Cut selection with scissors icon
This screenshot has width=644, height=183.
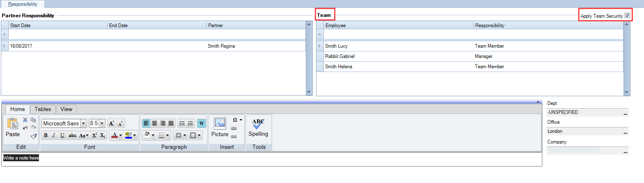click(25, 120)
